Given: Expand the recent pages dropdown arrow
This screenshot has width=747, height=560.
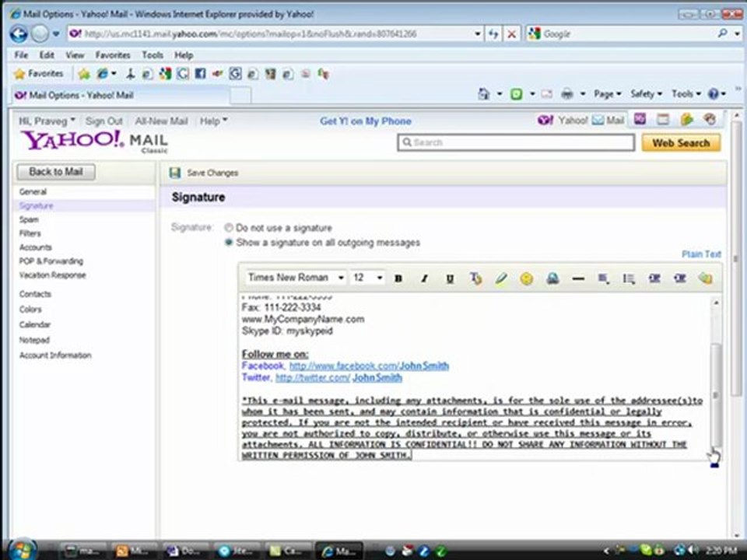Looking at the screenshot, I should click(56, 33).
